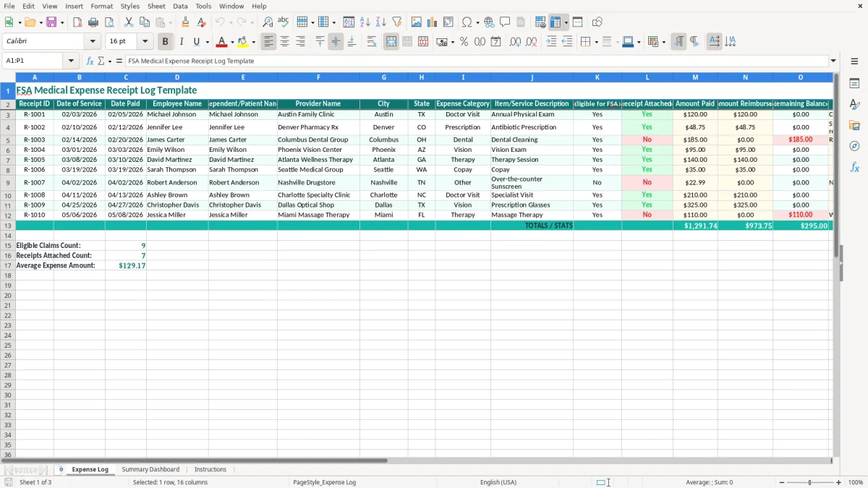Image resolution: width=868 pixels, height=488 pixels.
Task: Toggle Bold formatting
Action: point(166,42)
